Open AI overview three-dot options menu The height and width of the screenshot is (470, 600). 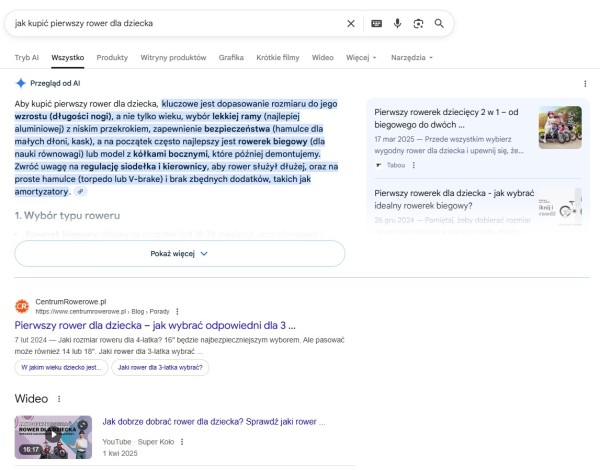585,83
